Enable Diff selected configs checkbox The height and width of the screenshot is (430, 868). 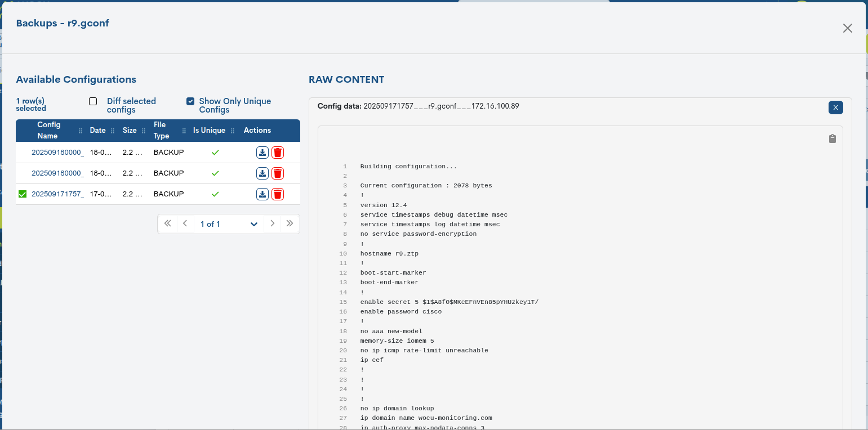click(x=94, y=101)
